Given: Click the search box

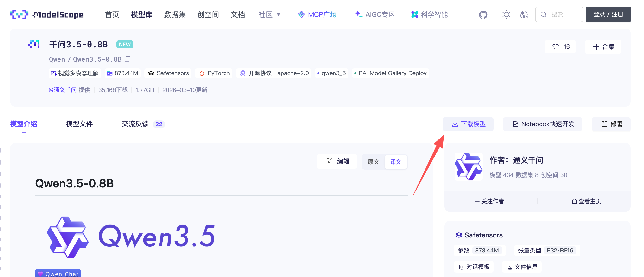Looking at the screenshot, I should coord(559,14).
